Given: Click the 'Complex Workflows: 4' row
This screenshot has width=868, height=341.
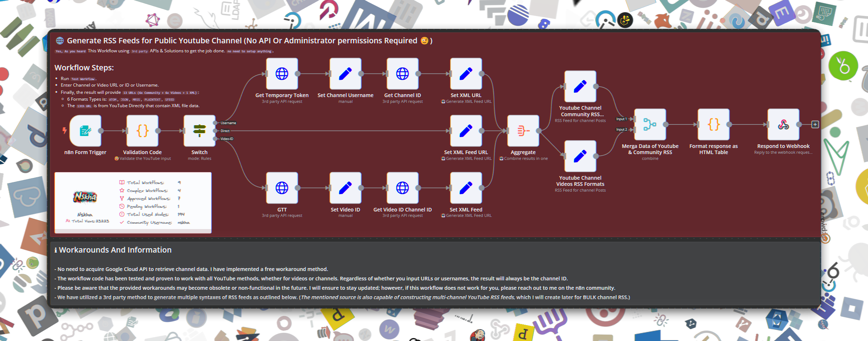Looking at the screenshot, I should (x=150, y=191).
